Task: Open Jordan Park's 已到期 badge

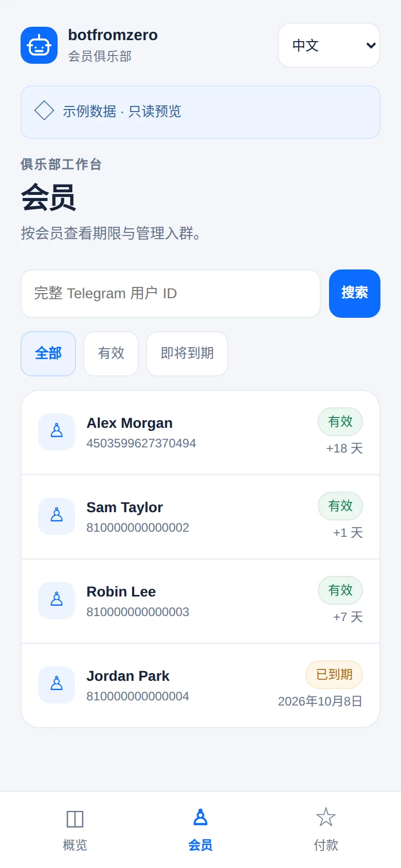Action: point(334,675)
